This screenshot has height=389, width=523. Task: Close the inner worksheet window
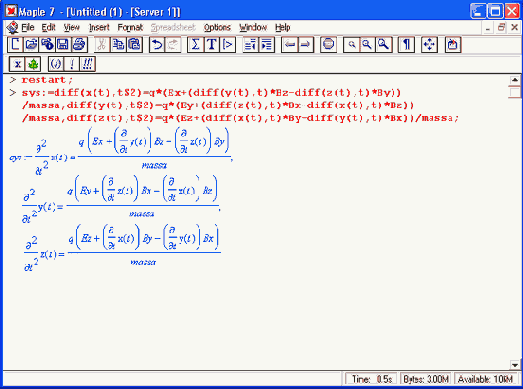[x=514, y=28]
